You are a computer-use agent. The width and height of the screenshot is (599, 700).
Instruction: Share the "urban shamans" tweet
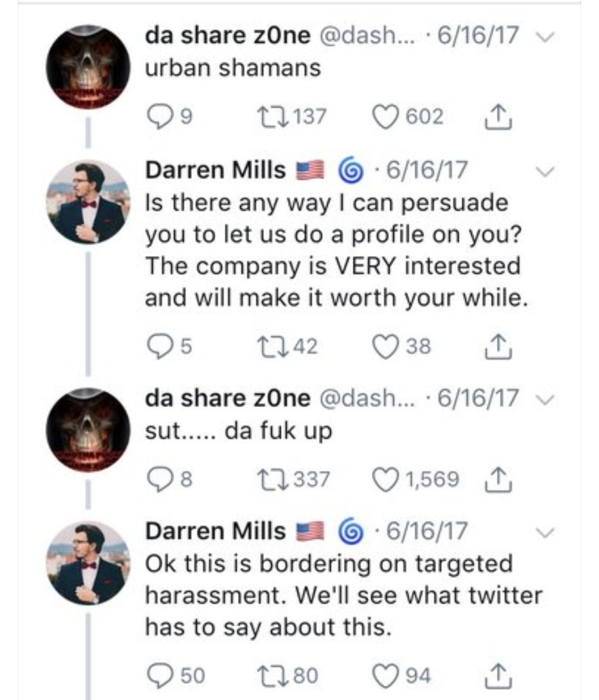click(498, 117)
